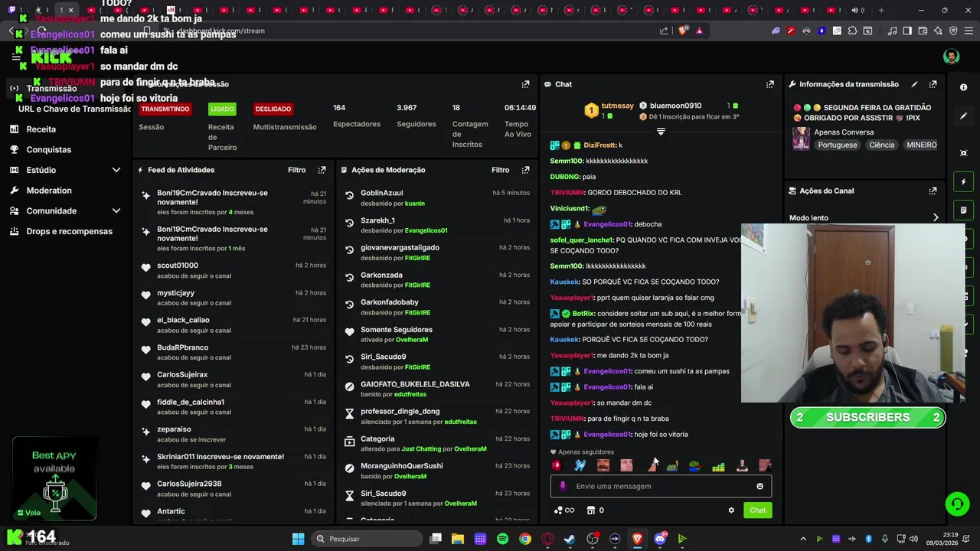The height and width of the screenshot is (551, 980).
Task: Pop out the Ações do Canal panel
Action: pos(933,191)
